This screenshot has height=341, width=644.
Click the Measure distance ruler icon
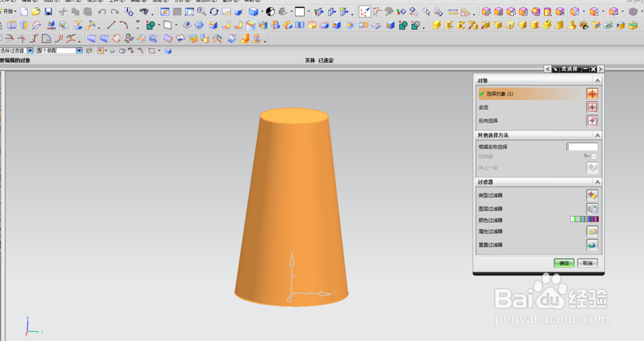pos(453,12)
